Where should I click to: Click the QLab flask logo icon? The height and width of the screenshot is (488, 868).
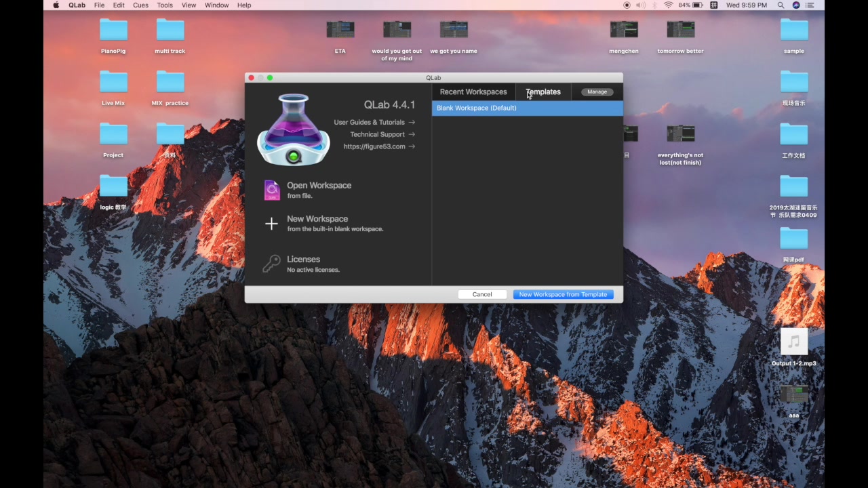pyautogui.click(x=293, y=129)
